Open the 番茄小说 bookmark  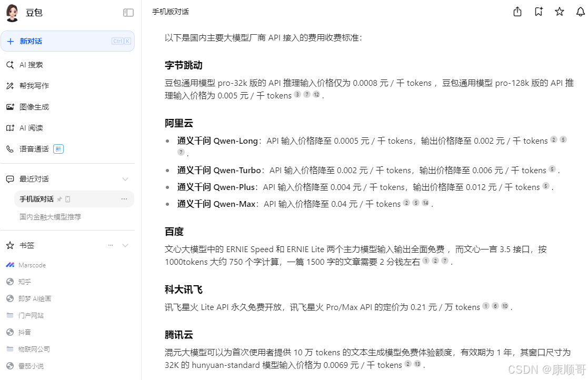(25, 366)
